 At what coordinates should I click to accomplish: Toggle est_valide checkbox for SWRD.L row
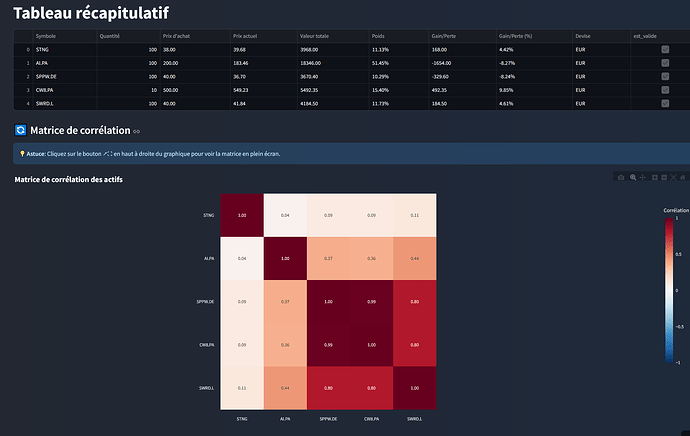coord(665,103)
